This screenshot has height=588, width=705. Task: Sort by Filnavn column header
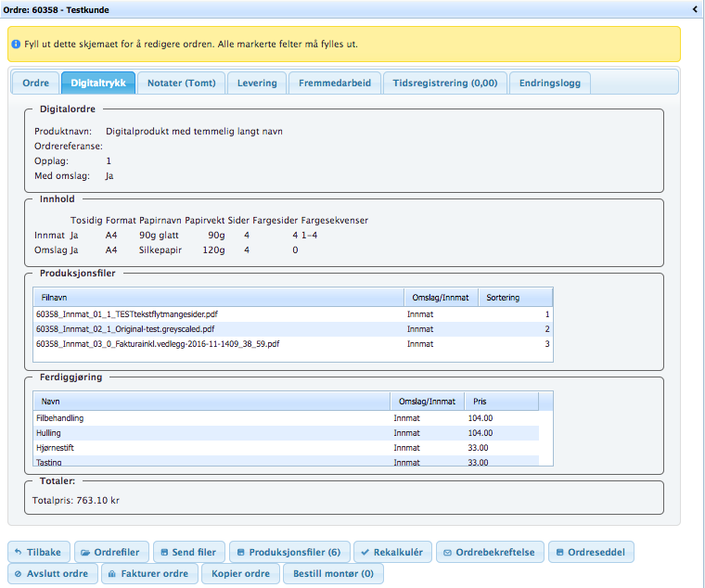pos(218,298)
